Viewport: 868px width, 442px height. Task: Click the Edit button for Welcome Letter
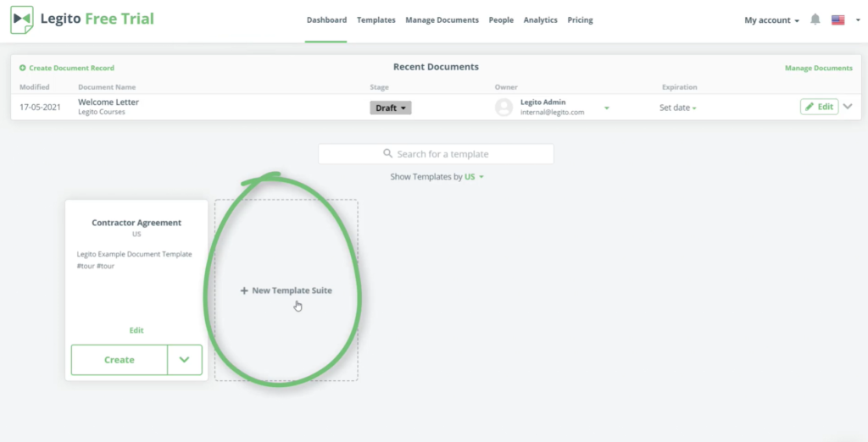[819, 107]
